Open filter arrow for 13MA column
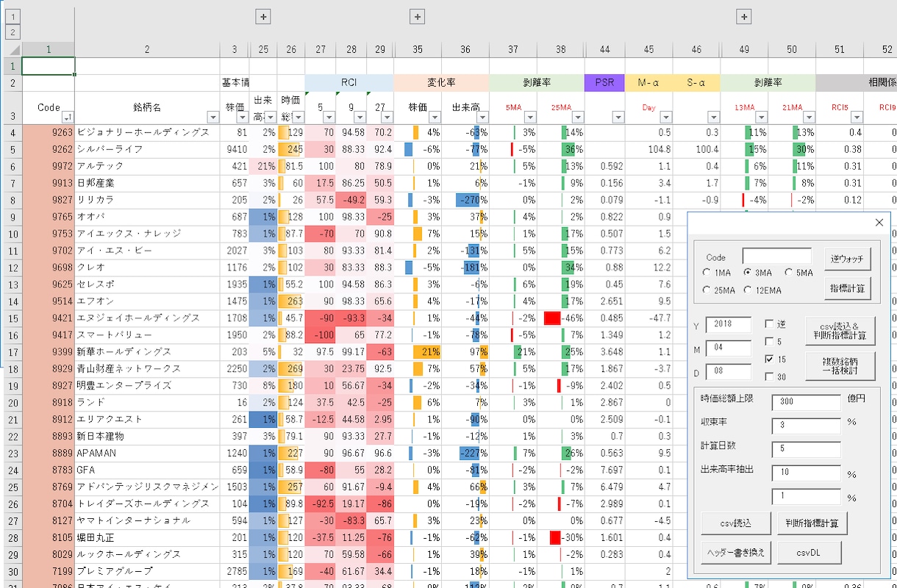 [x=761, y=117]
